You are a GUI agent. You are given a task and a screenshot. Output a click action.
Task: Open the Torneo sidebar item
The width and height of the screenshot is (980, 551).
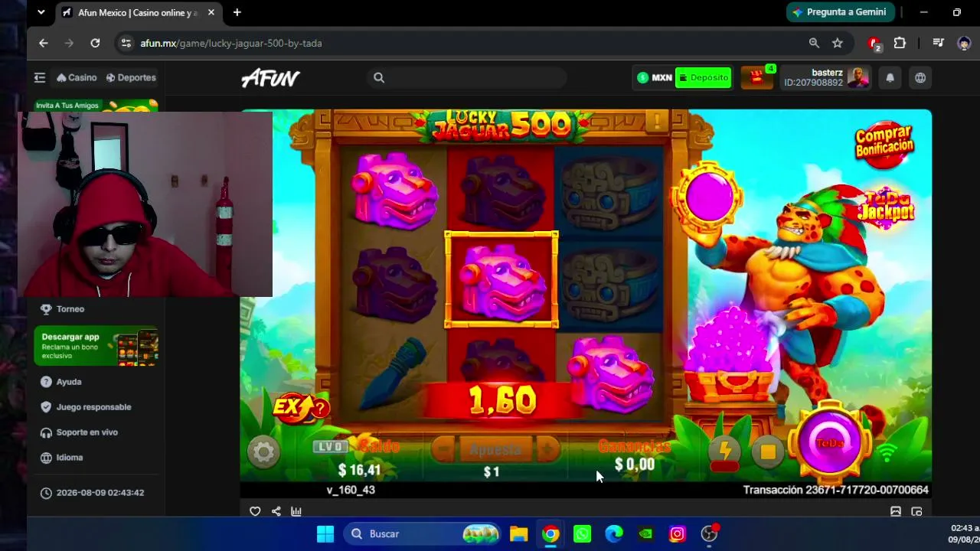click(63, 309)
